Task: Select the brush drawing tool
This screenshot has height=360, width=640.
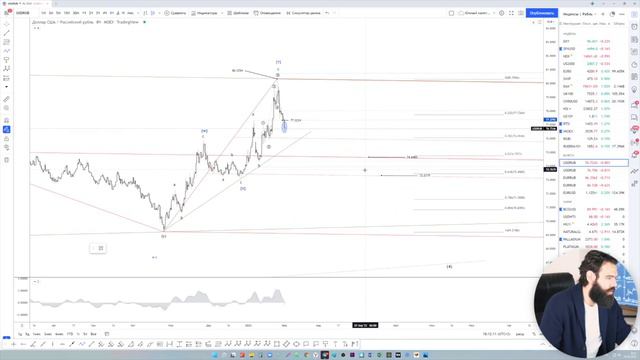Action: 7,51
